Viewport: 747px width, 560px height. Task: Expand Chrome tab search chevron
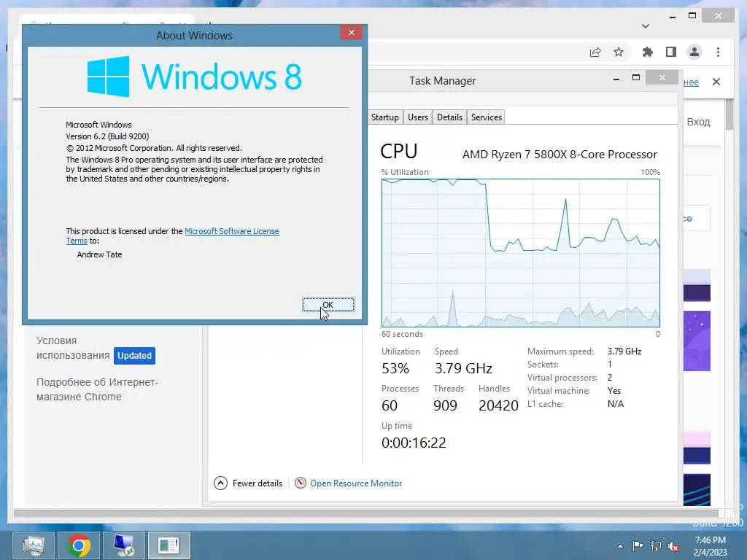[x=646, y=26]
